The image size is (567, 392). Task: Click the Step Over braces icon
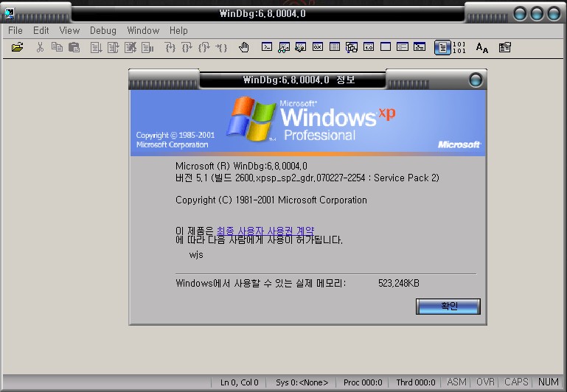tap(187, 47)
